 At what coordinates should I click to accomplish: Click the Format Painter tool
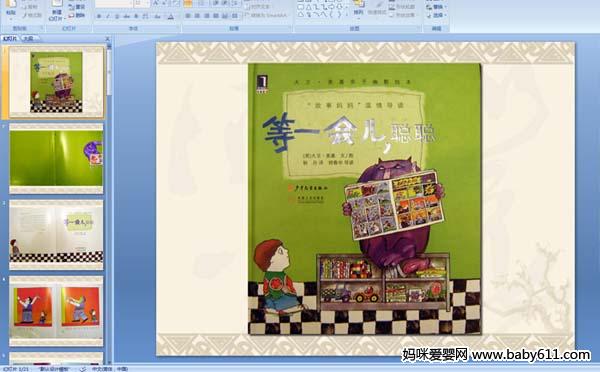[32, 15]
